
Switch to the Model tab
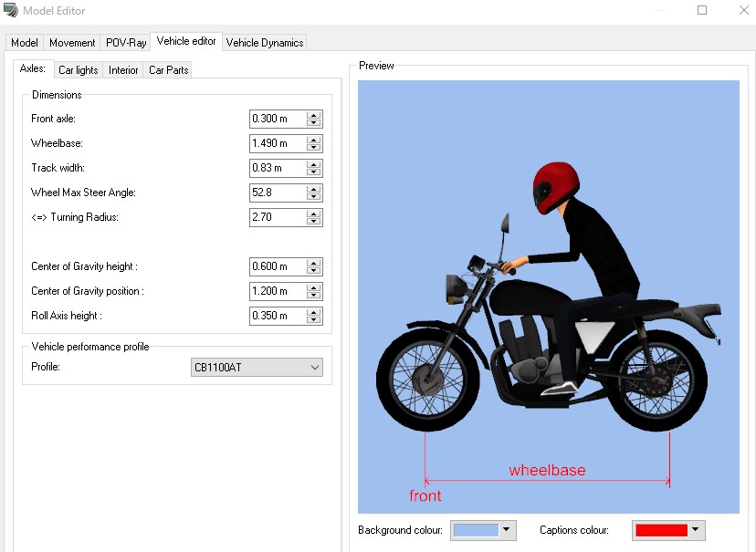point(24,42)
